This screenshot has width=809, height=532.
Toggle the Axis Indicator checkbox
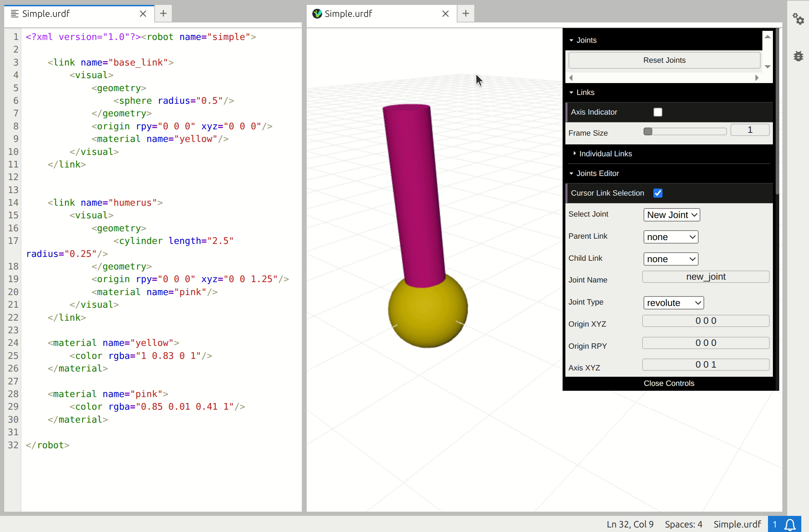point(658,112)
